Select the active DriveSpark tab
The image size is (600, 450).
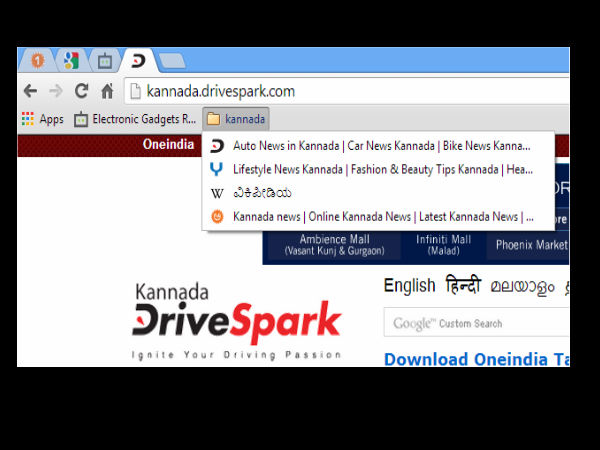click(138, 60)
